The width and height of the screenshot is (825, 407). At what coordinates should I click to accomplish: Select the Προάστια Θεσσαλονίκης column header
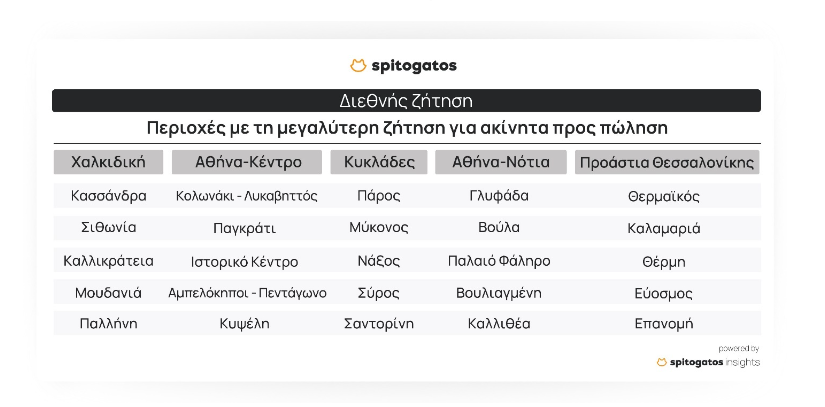tap(667, 162)
